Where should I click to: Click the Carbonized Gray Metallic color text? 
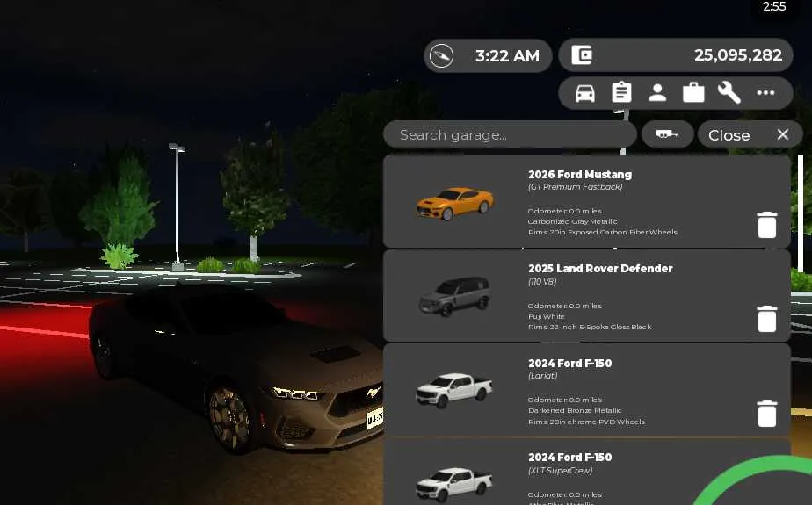[572, 221]
